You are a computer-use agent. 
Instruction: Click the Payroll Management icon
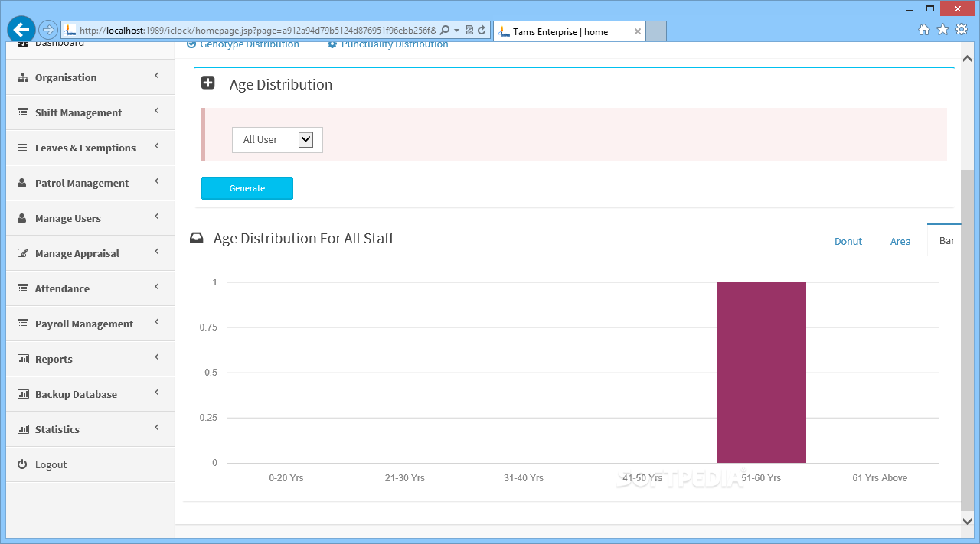coord(23,324)
